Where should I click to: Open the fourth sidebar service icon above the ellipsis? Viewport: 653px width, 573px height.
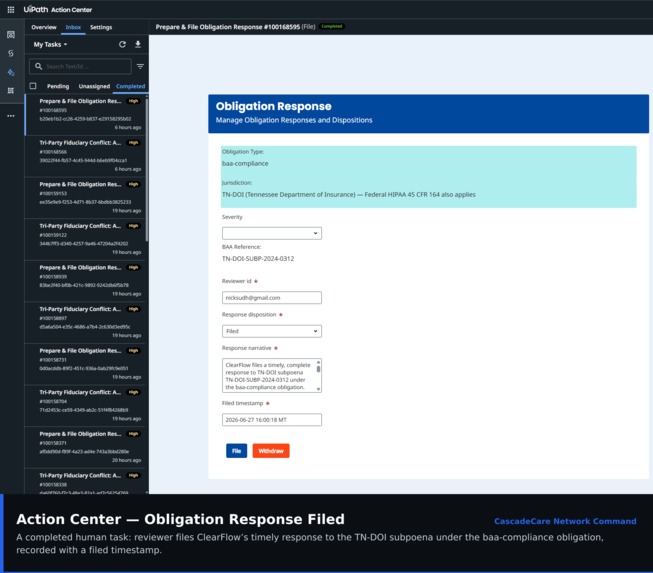point(11,90)
